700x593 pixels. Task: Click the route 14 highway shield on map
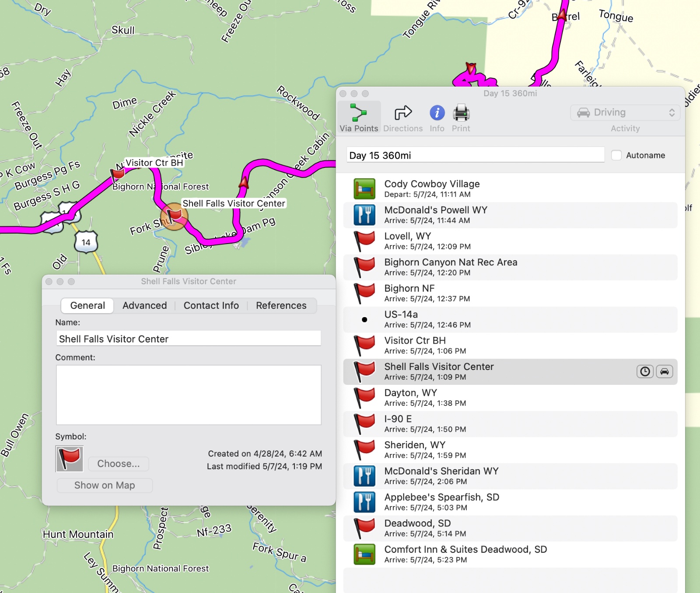coord(86,242)
